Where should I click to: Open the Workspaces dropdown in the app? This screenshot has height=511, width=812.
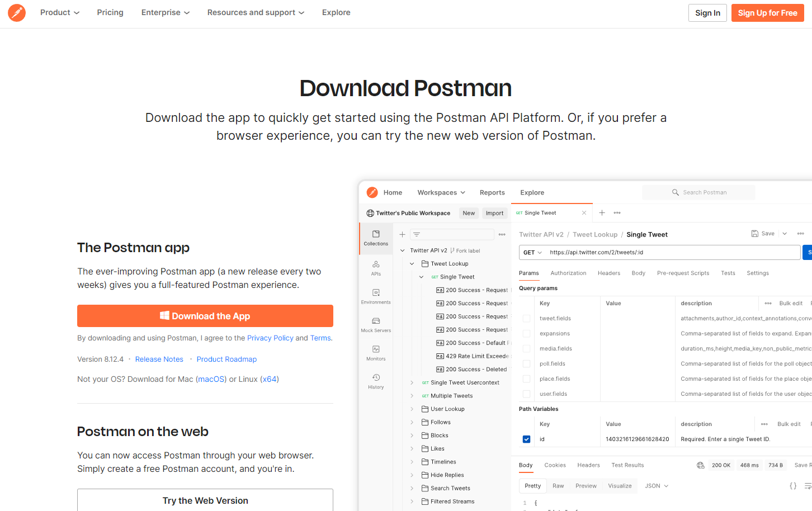441,192
